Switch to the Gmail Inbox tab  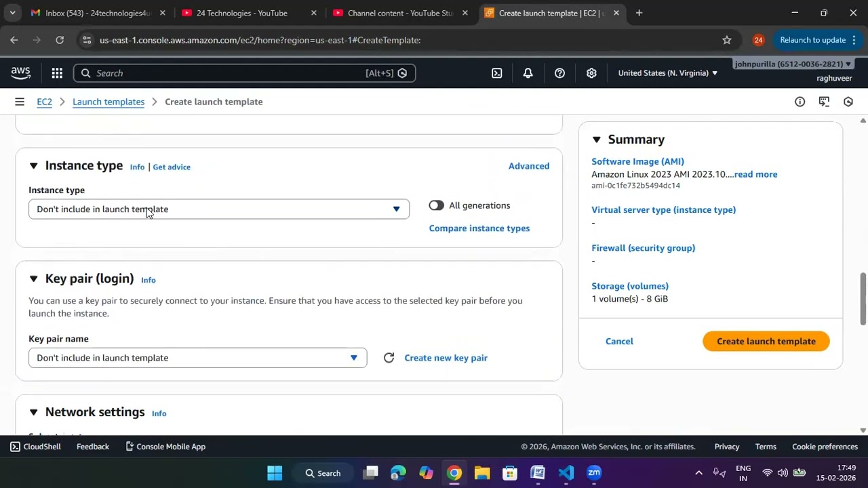(x=97, y=13)
